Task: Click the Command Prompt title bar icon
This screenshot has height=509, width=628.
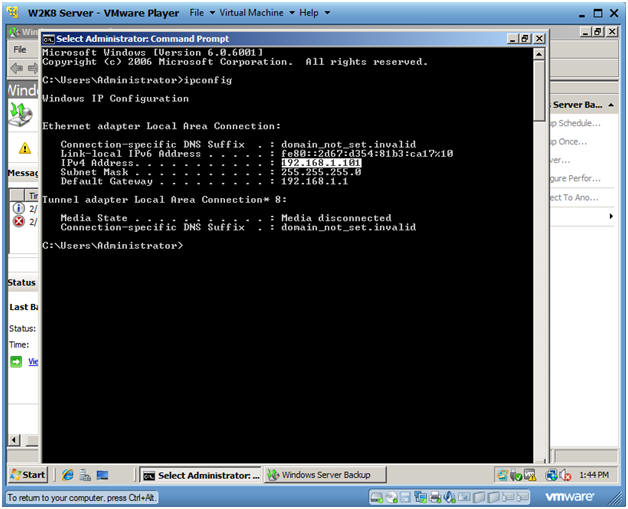Action: (48, 39)
